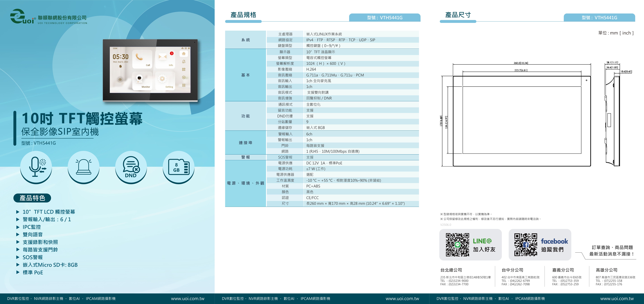Click the 產品特色 label badge
Screen dimensions: 644x304
coord(32,198)
